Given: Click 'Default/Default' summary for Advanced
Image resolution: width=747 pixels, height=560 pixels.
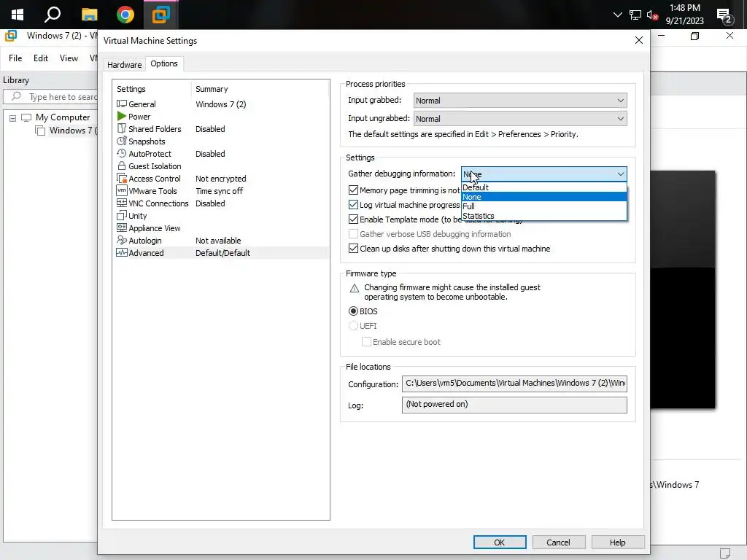Looking at the screenshot, I should pos(222,253).
